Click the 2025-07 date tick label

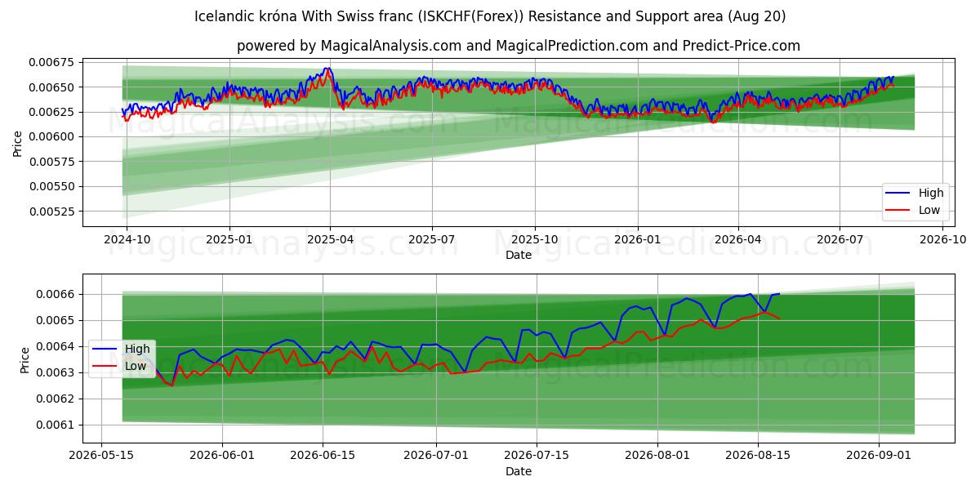[431, 240]
